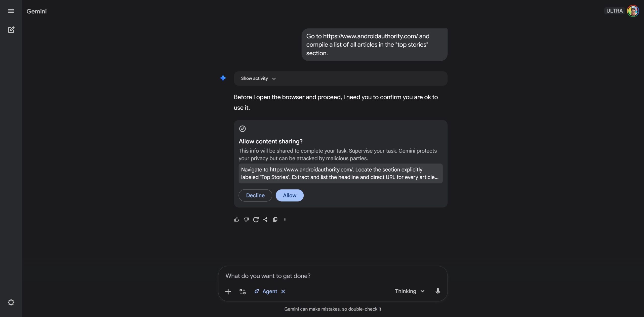Expand the Show activity panel
Viewport: 644px width, 317px height.
(258, 78)
